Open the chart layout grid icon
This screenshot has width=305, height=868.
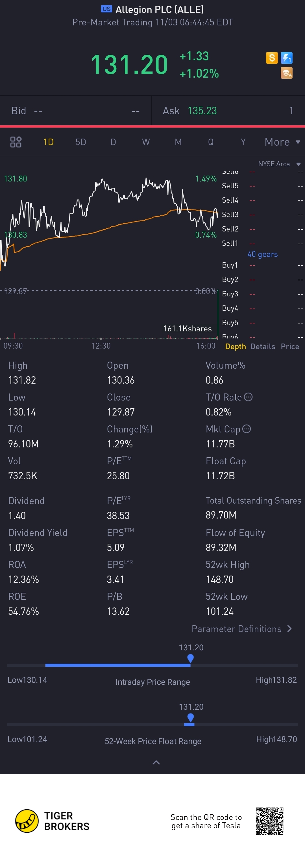tap(16, 142)
